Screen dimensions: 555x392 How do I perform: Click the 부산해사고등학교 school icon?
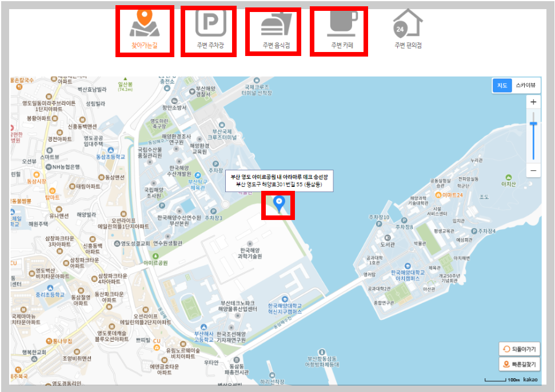(203, 327)
